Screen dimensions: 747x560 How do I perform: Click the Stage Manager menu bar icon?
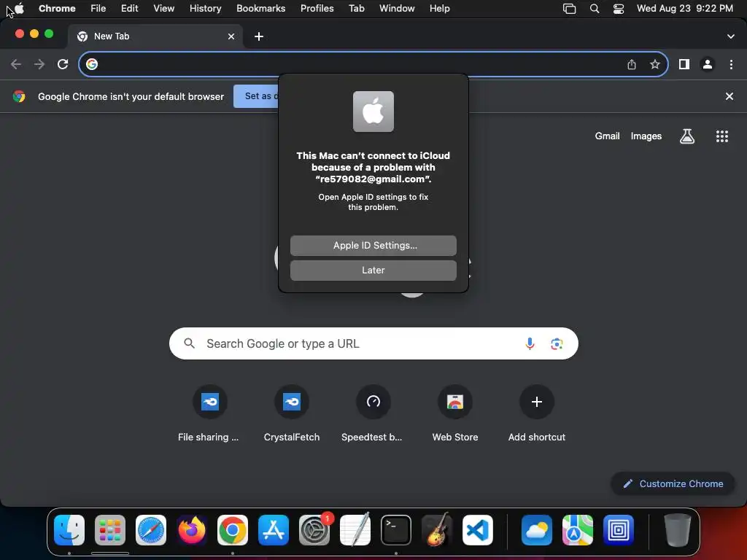[x=569, y=9]
